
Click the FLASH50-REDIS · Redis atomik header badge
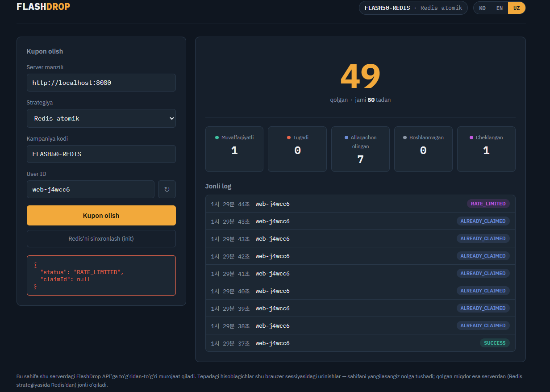(x=413, y=8)
